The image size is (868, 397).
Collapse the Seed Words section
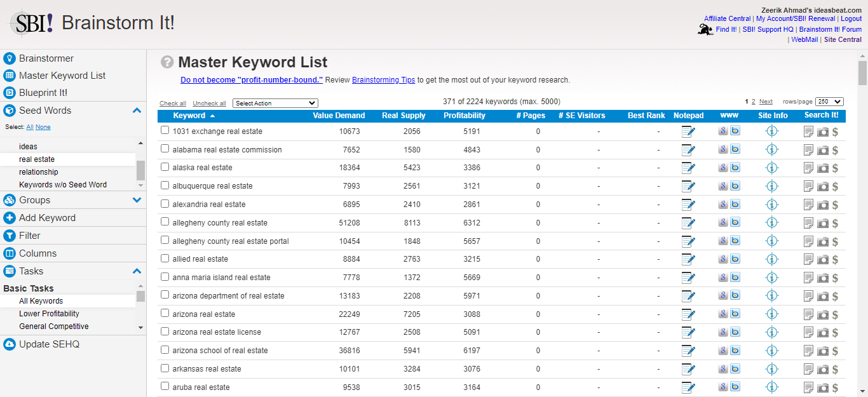click(x=137, y=111)
